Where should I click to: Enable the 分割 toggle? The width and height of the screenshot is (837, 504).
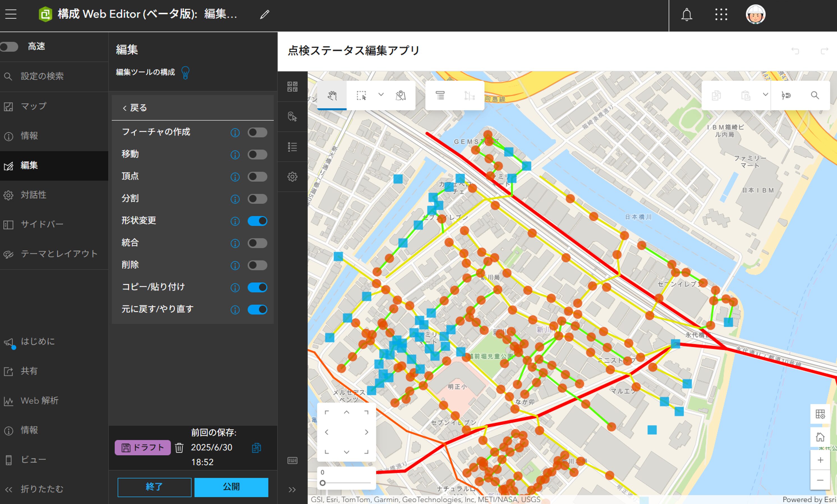click(x=257, y=199)
